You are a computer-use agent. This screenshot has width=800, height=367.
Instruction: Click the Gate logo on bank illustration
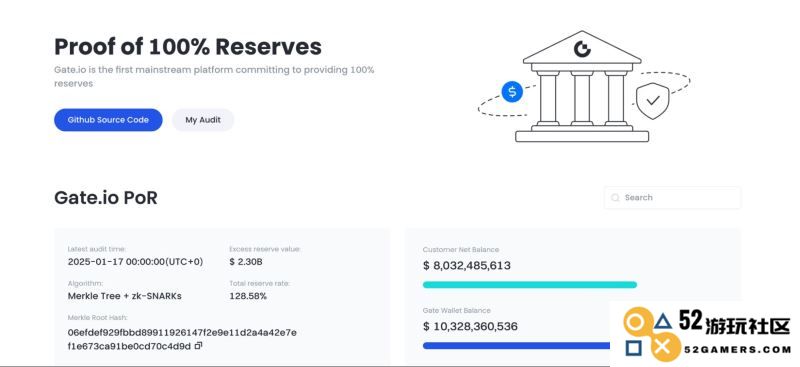(582, 49)
